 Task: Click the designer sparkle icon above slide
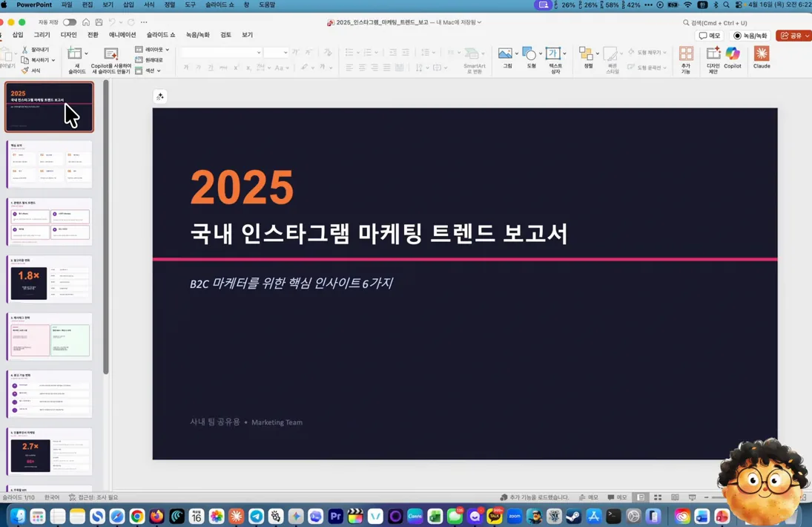click(160, 96)
